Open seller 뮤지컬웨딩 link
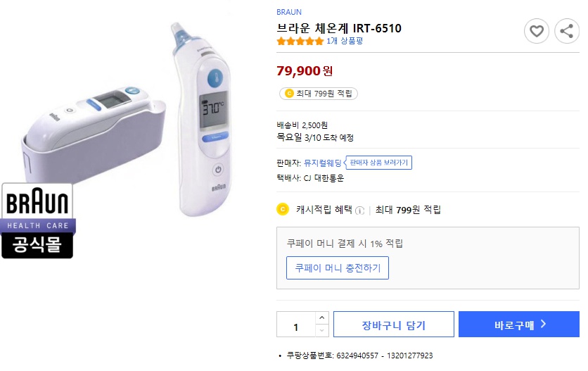 [322, 163]
